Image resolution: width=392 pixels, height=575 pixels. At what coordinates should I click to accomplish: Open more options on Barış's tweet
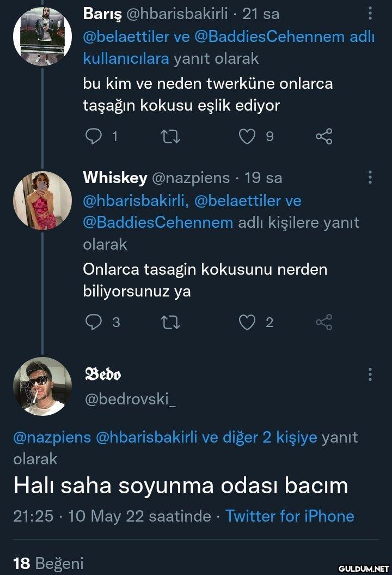click(370, 14)
